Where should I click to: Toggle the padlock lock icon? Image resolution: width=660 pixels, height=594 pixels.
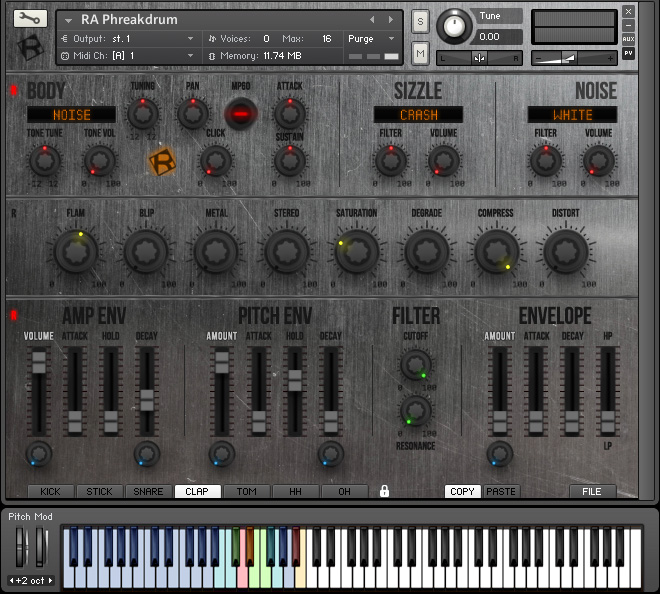pos(384,491)
